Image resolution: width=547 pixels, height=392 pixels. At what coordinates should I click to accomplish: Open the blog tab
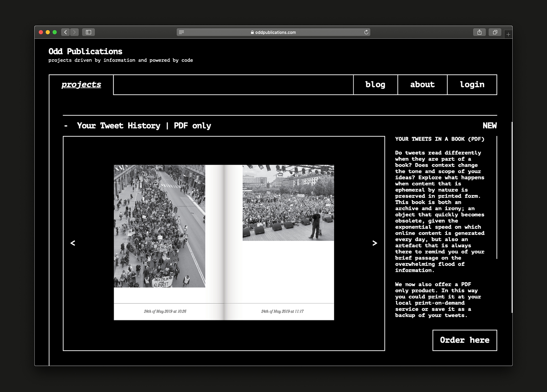[375, 85]
